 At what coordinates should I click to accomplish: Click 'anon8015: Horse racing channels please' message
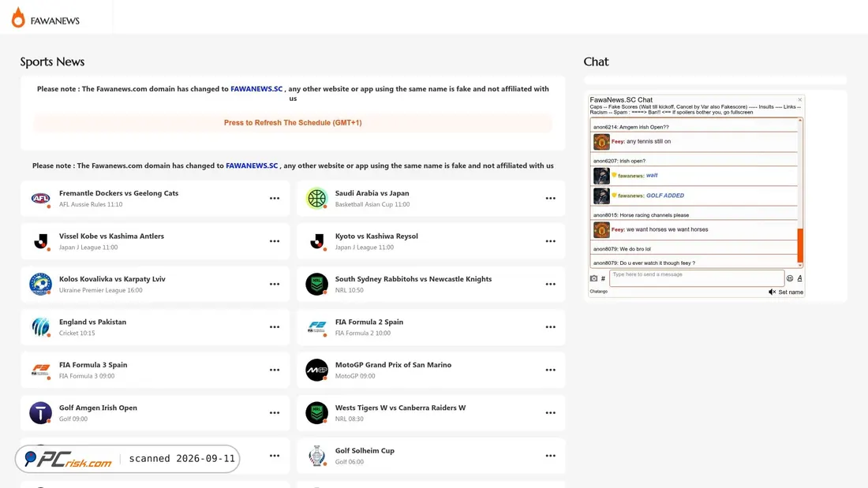(x=641, y=215)
